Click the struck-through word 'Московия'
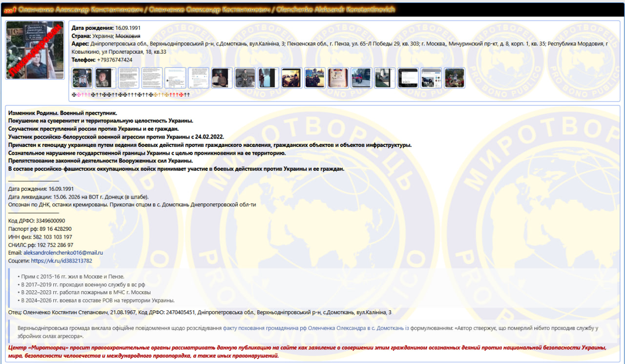Viewport: 625px width, 364px height. pyautogui.click(x=128, y=36)
